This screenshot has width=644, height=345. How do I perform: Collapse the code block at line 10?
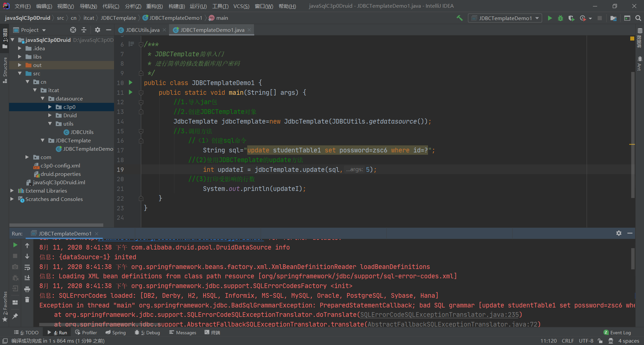point(141,83)
